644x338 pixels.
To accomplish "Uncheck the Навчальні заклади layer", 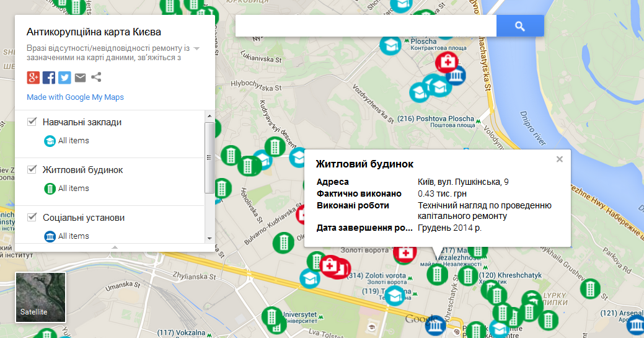I will [32, 122].
